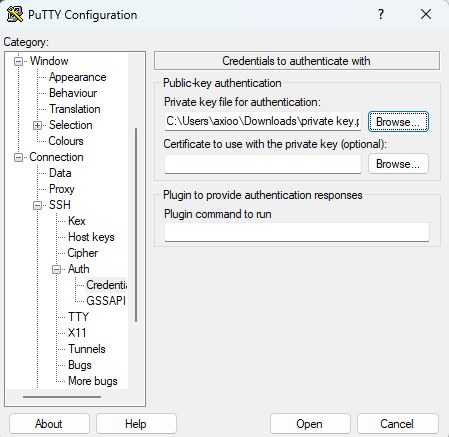Viewport: 449px width, 437px height.
Task: Click Open to start the session
Action: pyautogui.click(x=310, y=424)
